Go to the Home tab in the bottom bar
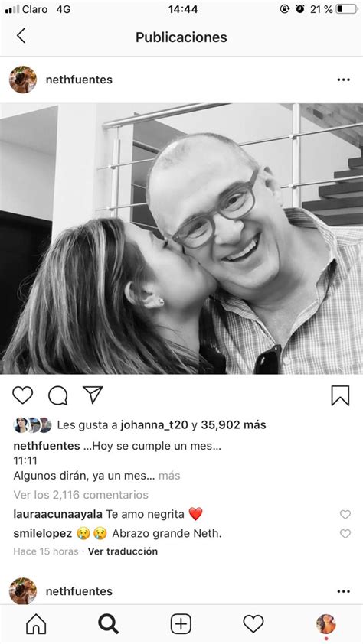363x644 pixels. (36, 624)
